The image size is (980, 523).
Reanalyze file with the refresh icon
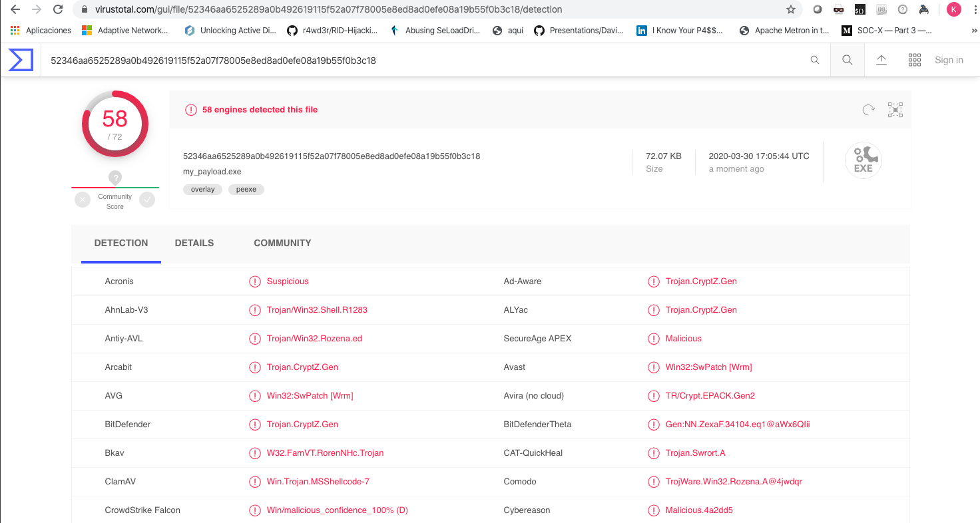868,110
